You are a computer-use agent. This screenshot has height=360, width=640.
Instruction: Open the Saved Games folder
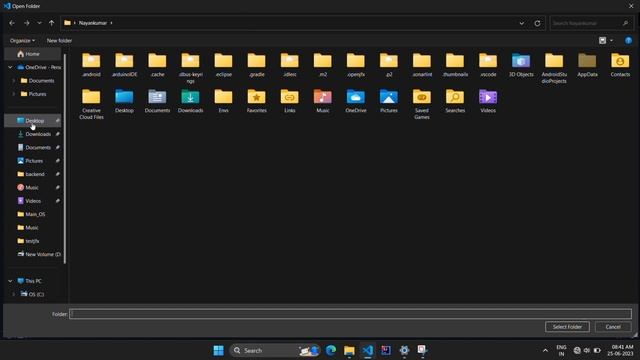point(422,104)
